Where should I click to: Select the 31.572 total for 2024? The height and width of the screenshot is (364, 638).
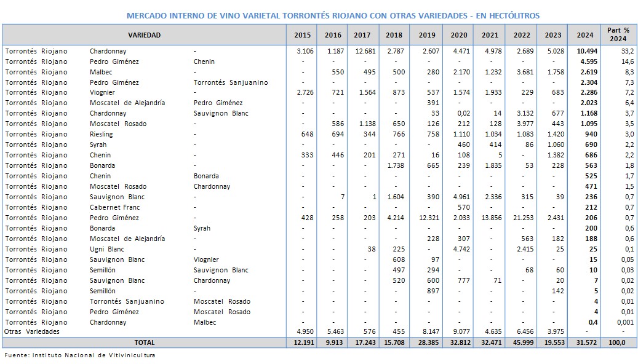[x=583, y=342]
